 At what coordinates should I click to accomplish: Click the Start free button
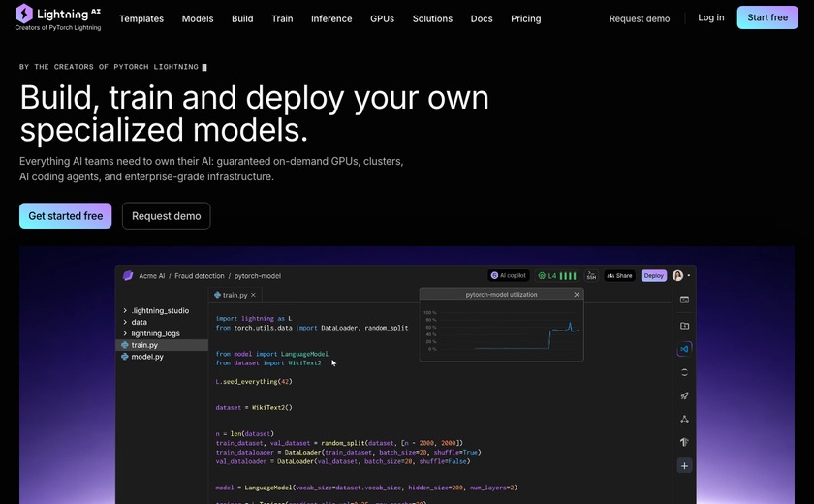tap(767, 17)
